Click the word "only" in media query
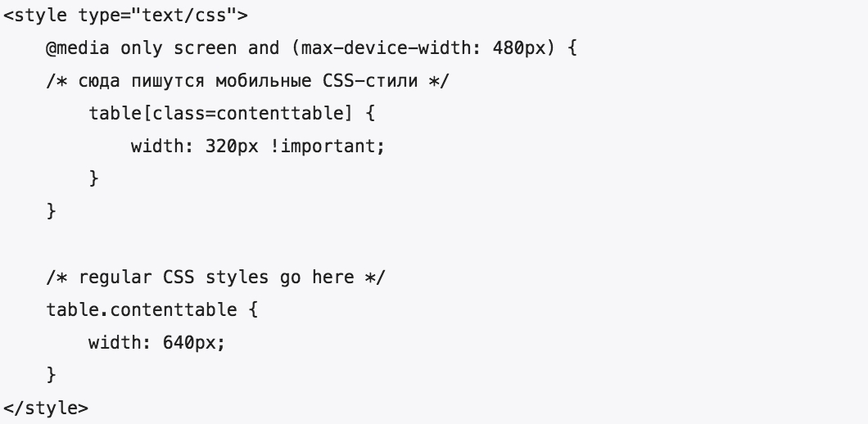The height and width of the screenshot is (424, 868). pos(142,47)
